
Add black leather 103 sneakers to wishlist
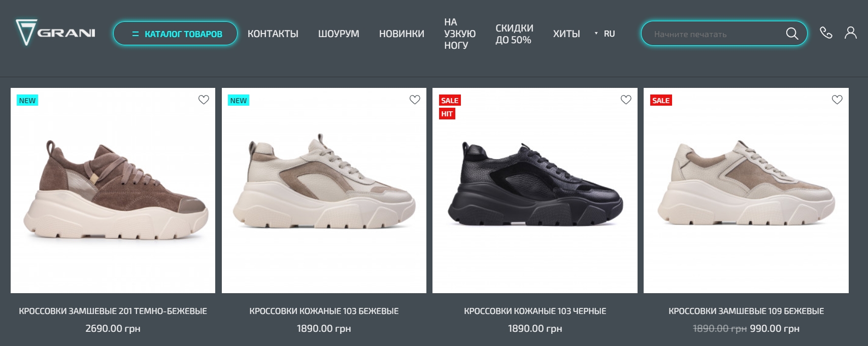click(626, 100)
